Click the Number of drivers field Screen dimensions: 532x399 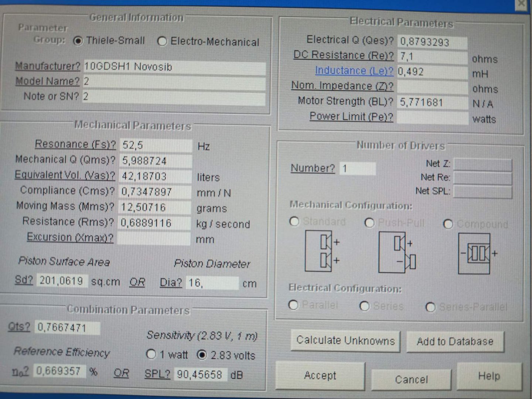point(357,169)
